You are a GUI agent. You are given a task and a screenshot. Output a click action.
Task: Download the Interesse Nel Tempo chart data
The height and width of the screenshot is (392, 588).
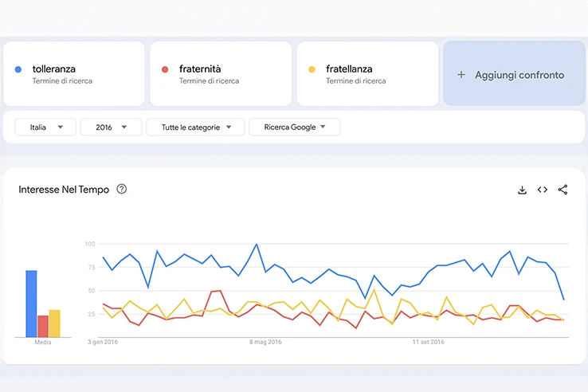pos(522,190)
